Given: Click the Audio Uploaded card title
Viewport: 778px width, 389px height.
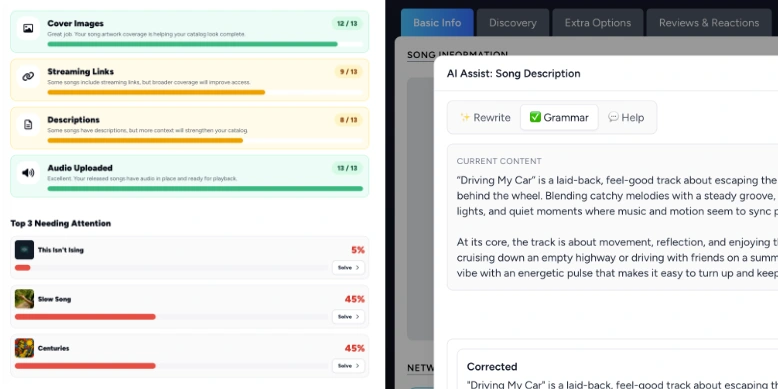Looking at the screenshot, I should [80, 168].
